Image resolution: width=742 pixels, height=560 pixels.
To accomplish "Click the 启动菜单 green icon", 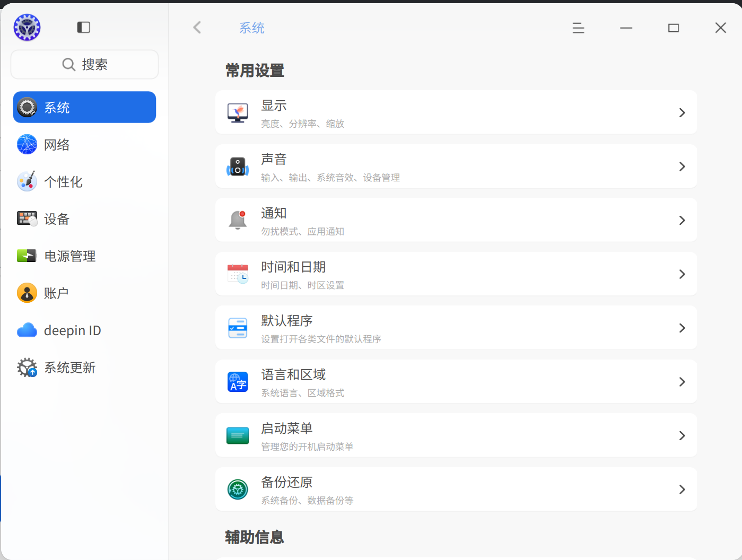I will pyautogui.click(x=238, y=435).
